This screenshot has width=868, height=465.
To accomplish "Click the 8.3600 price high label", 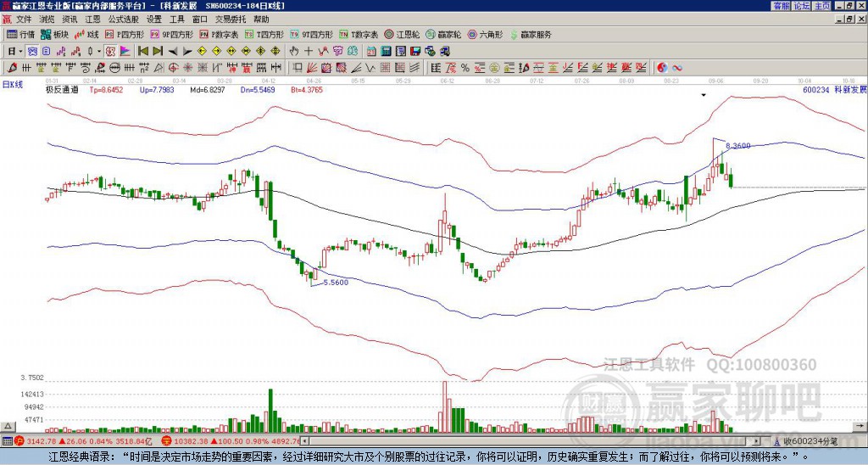I will pos(738,146).
